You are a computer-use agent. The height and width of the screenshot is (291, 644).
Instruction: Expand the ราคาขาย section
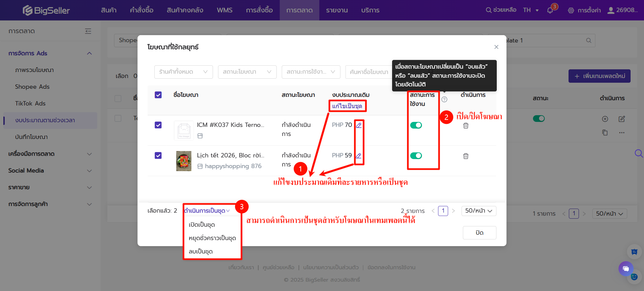tap(50, 188)
